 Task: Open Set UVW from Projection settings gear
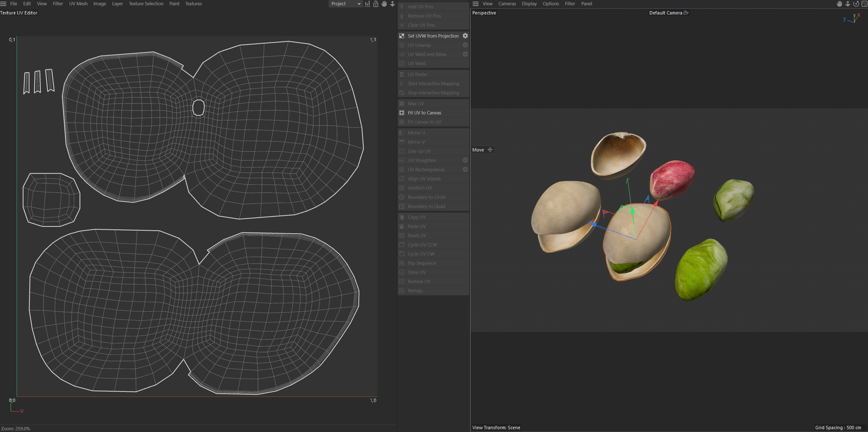(465, 36)
